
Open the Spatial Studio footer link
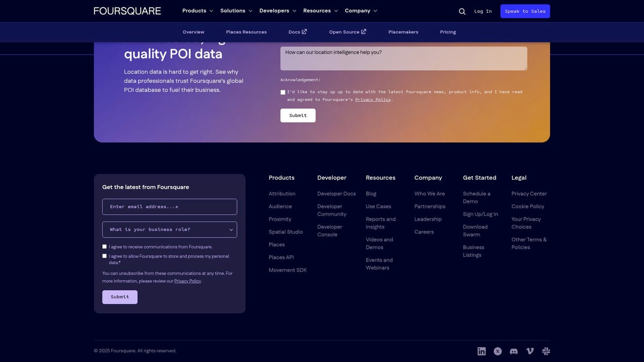[286, 232]
